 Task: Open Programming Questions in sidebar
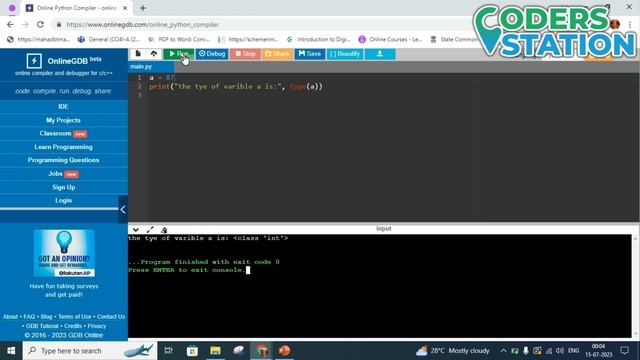pyautogui.click(x=64, y=160)
